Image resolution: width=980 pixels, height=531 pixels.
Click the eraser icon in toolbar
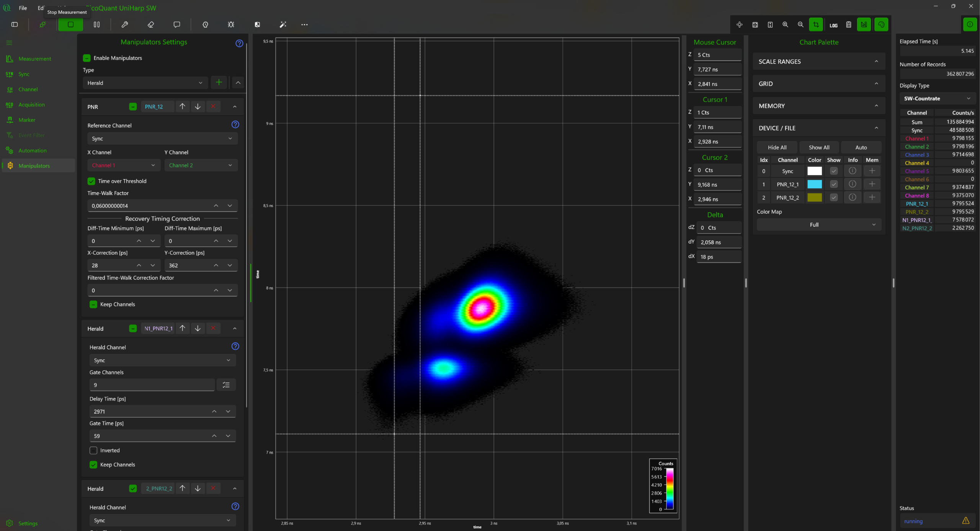tap(151, 24)
